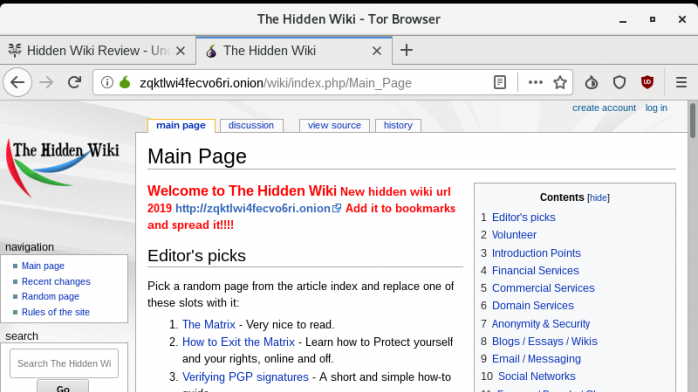
Task: Open the discussion wiki tab
Action: point(251,125)
